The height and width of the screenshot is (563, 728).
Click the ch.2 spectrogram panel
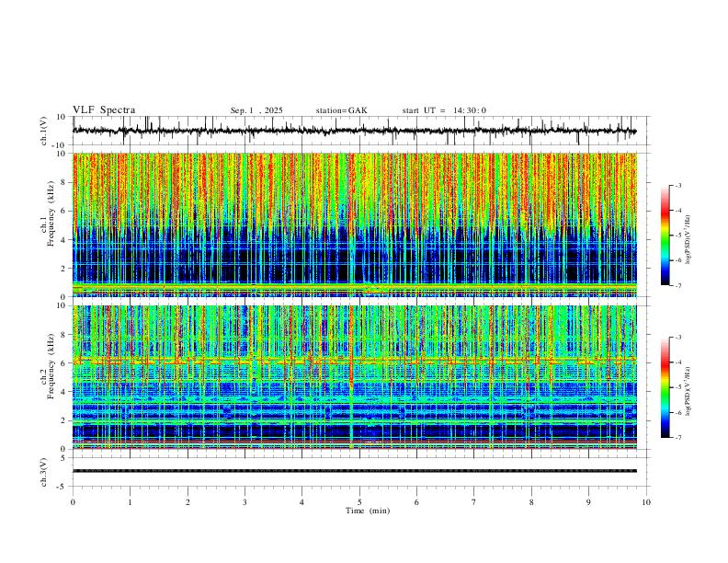click(x=355, y=377)
